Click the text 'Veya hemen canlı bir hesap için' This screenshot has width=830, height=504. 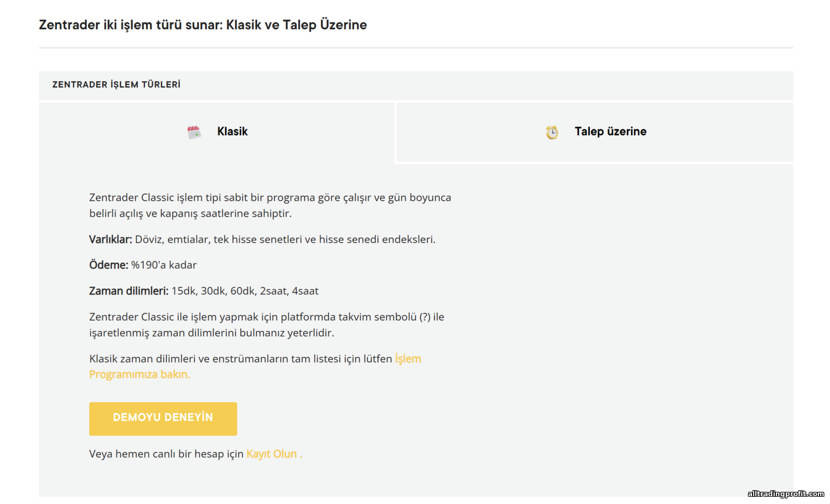coord(166,454)
